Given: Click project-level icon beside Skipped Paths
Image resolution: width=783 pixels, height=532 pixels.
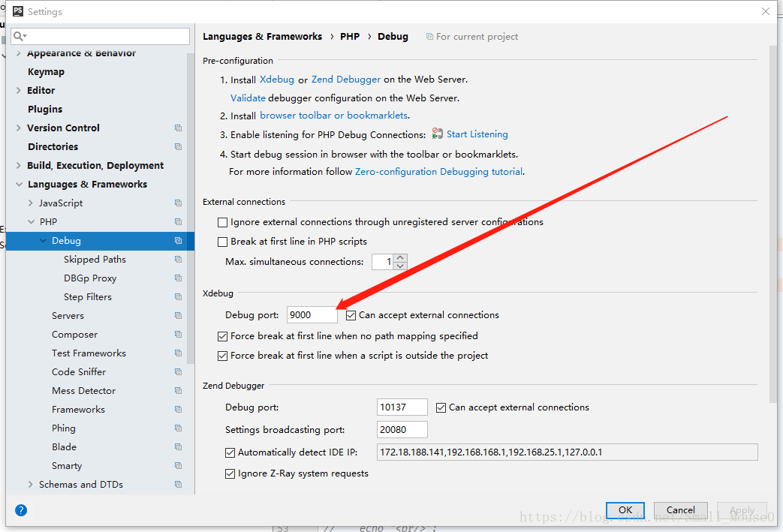Looking at the screenshot, I should [x=178, y=260].
